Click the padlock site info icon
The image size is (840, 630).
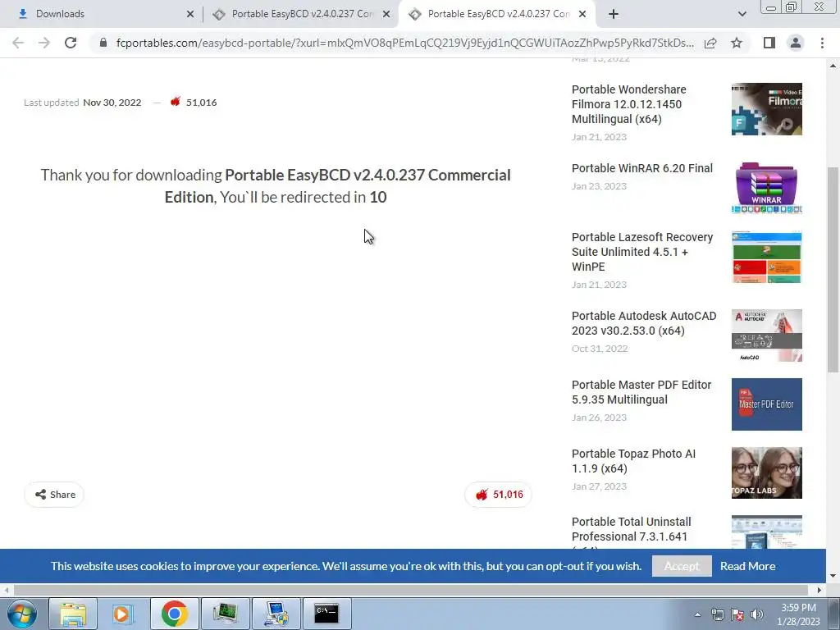[103, 43]
